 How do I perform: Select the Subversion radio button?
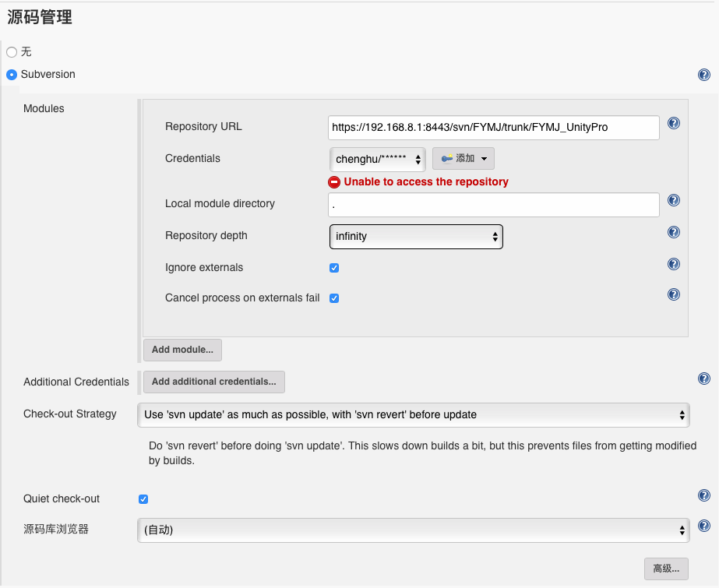(12, 75)
